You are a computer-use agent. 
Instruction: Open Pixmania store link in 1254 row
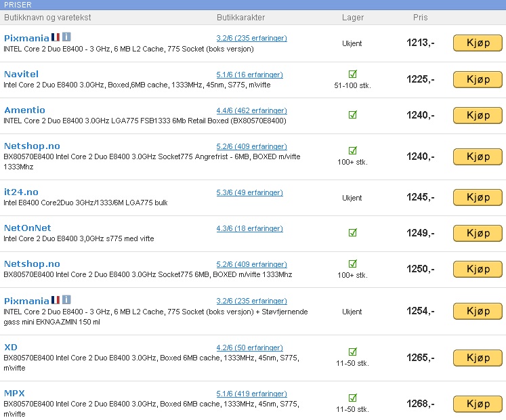coord(26,301)
